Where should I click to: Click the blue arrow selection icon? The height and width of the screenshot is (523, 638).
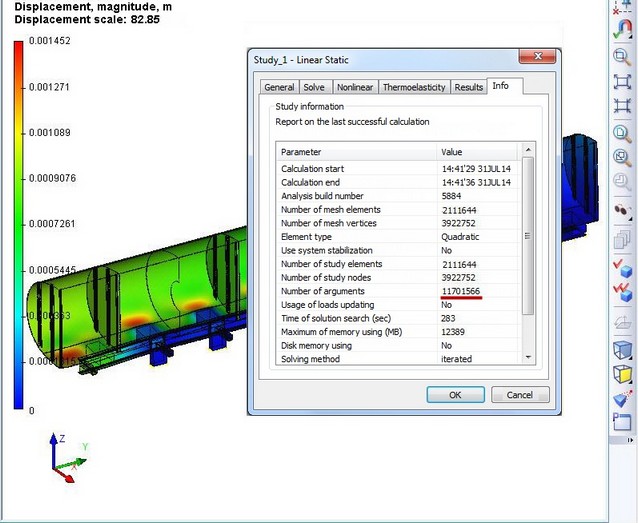click(x=622, y=399)
